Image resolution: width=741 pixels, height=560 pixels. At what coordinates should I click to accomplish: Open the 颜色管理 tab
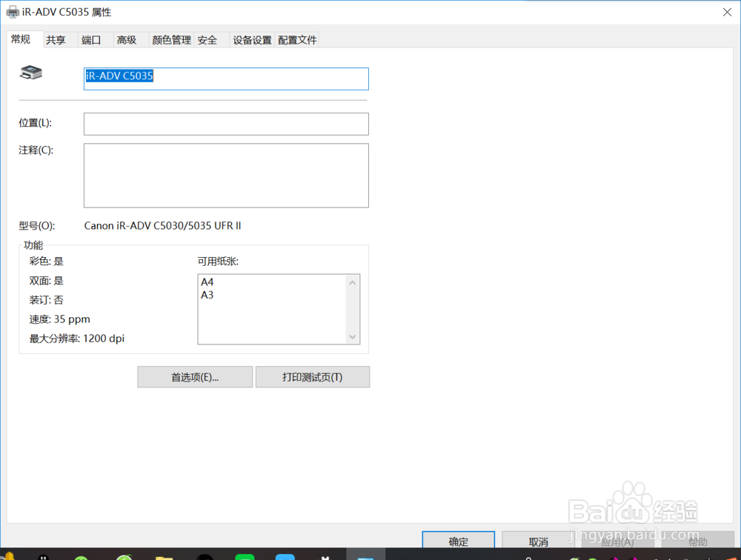click(x=170, y=40)
